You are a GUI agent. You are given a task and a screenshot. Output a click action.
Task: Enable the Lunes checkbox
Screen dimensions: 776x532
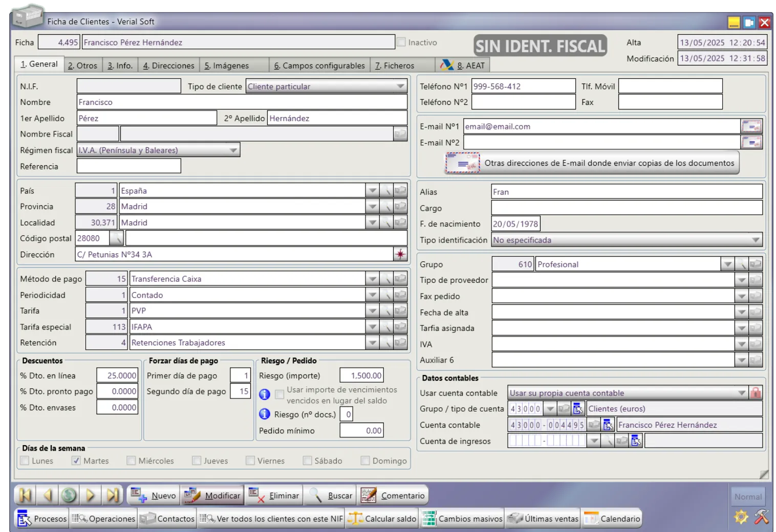coord(25,461)
